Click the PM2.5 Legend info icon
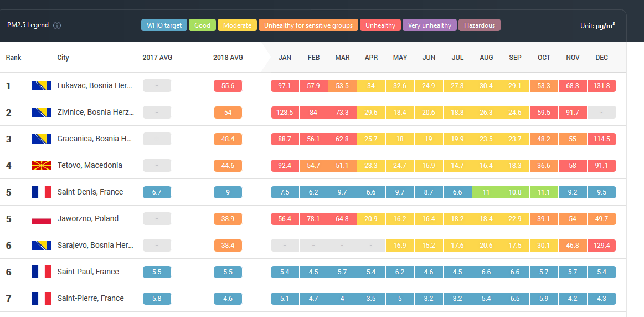 pyautogui.click(x=57, y=25)
